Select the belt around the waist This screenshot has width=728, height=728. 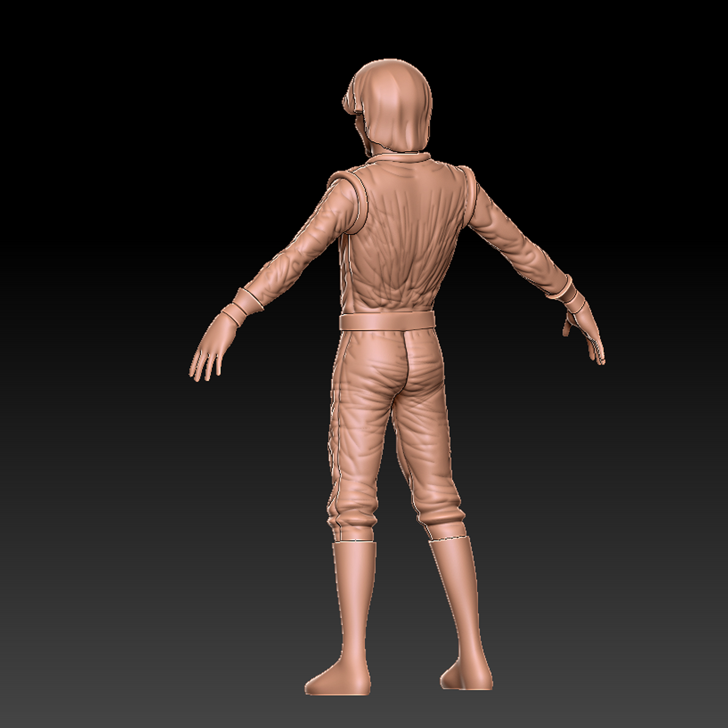pos(387,322)
